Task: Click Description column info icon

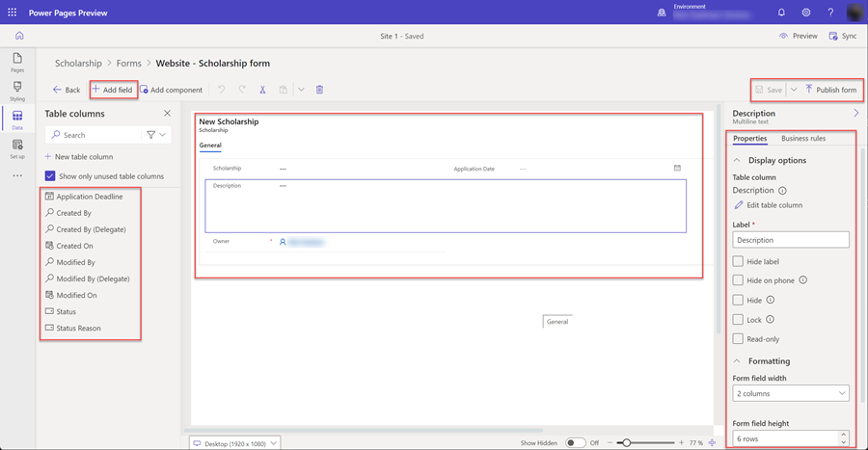Action: pos(782,191)
